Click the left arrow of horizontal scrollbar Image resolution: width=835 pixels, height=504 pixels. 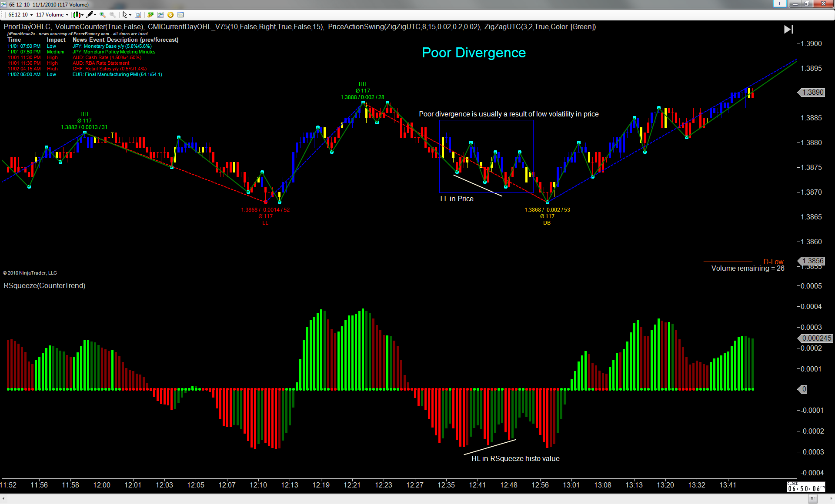point(3,499)
